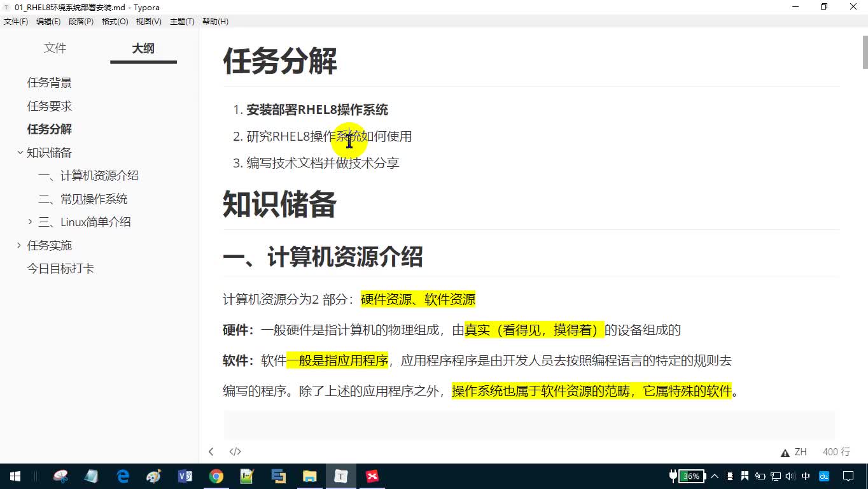The height and width of the screenshot is (489, 868).
Task: Click list item 安装部署RHEL8操作系统
Action: (318, 110)
